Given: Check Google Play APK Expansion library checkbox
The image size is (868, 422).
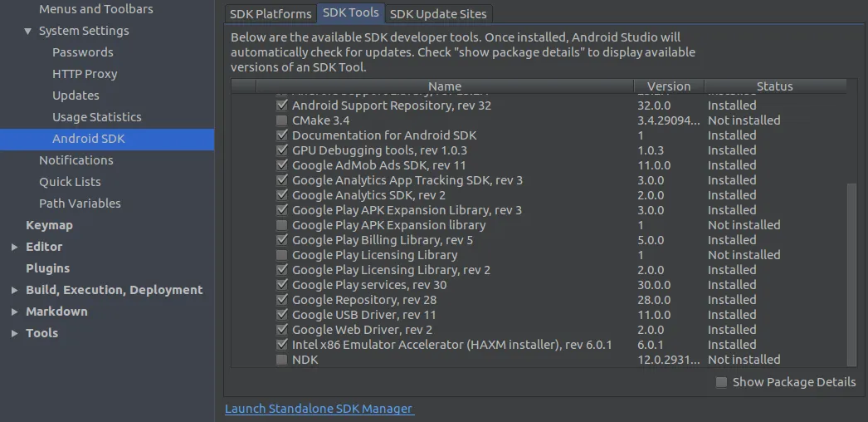Looking at the screenshot, I should click(282, 225).
